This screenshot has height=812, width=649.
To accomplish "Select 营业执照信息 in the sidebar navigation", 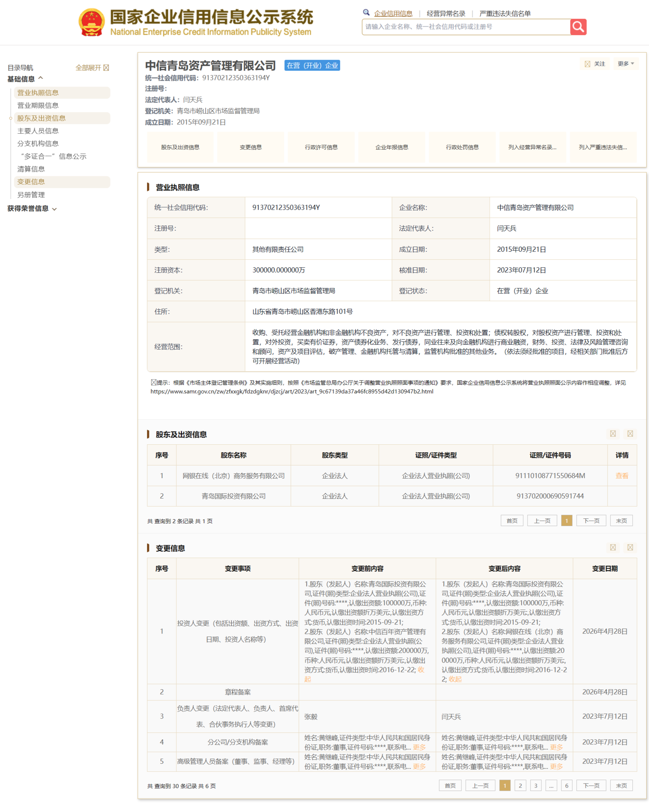I will 62,93.
